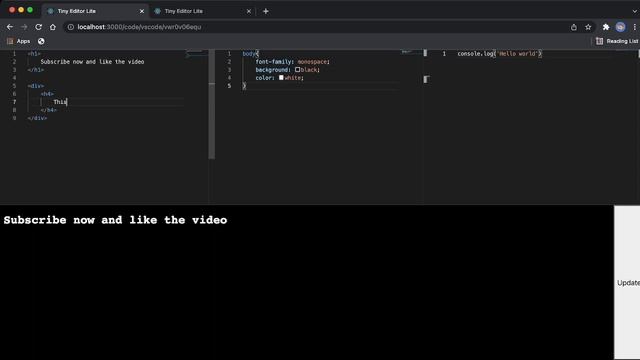The height and width of the screenshot is (360, 640).
Task: Click the closing h4 tag line
Action: point(49,110)
